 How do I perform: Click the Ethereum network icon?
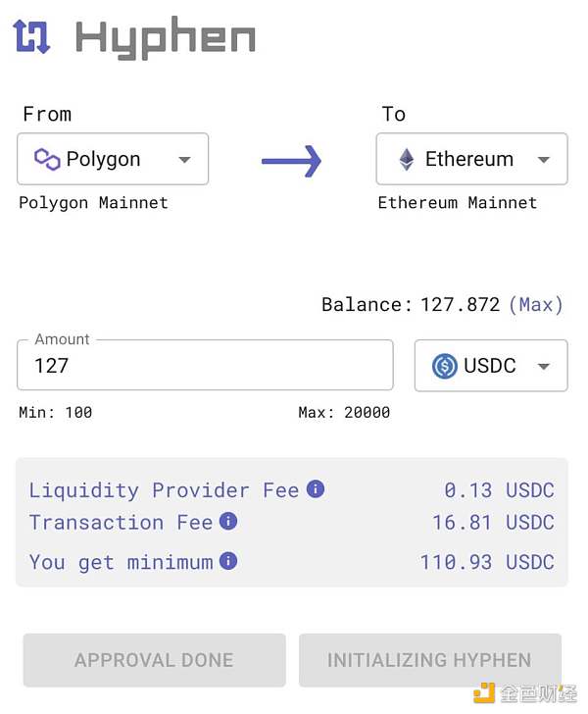406,159
